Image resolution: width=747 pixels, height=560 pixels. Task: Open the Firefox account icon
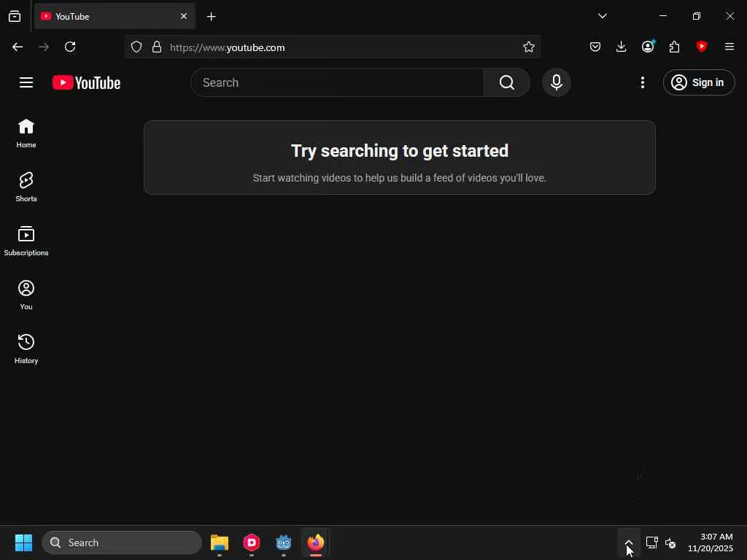click(x=648, y=46)
